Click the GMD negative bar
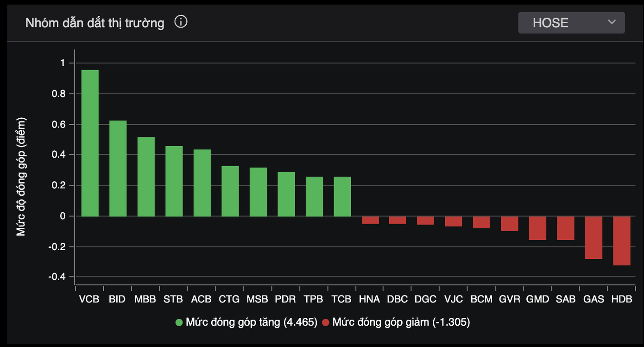This screenshot has height=347, width=644. (537, 228)
